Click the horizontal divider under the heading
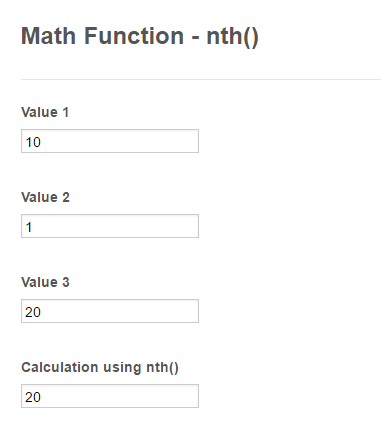This screenshot has height=447, width=381. coord(201,80)
